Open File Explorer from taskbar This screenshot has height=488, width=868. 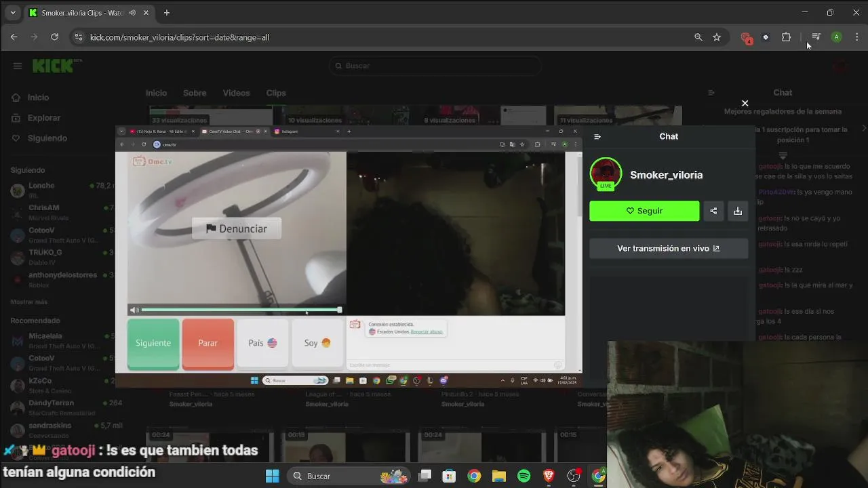click(x=498, y=476)
